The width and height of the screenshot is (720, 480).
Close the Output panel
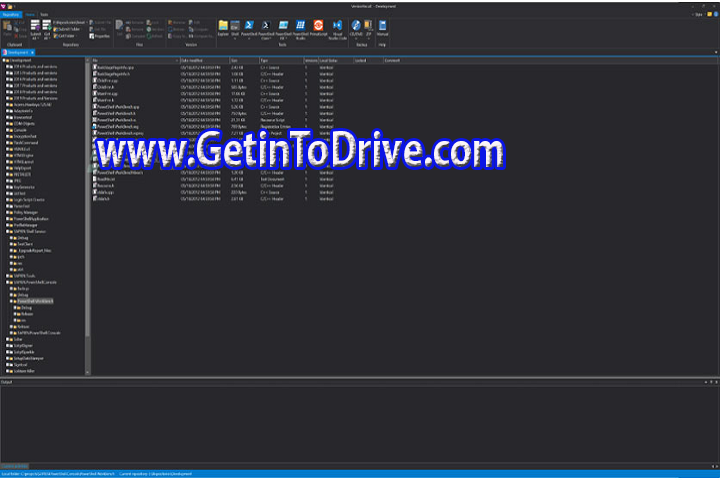(x=716, y=382)
